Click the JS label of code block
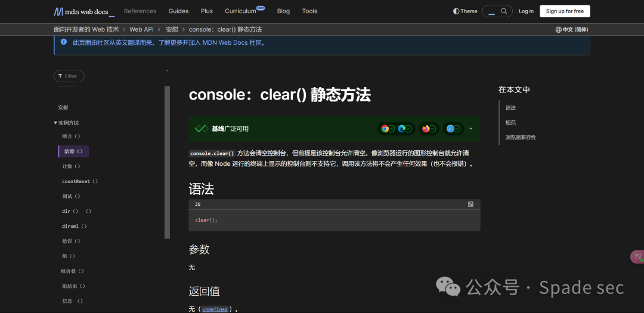The height and width of the screenshot is (313, 644). tap(197, 204)
